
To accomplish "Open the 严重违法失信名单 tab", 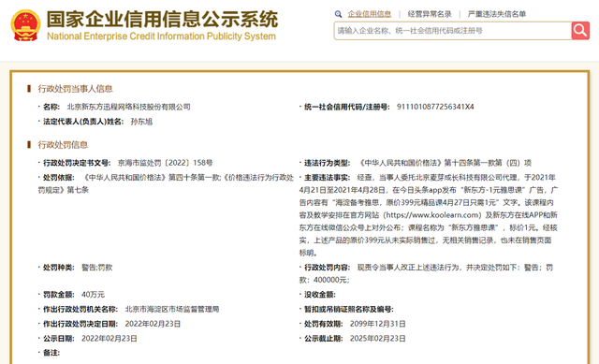I will (497, 14).
